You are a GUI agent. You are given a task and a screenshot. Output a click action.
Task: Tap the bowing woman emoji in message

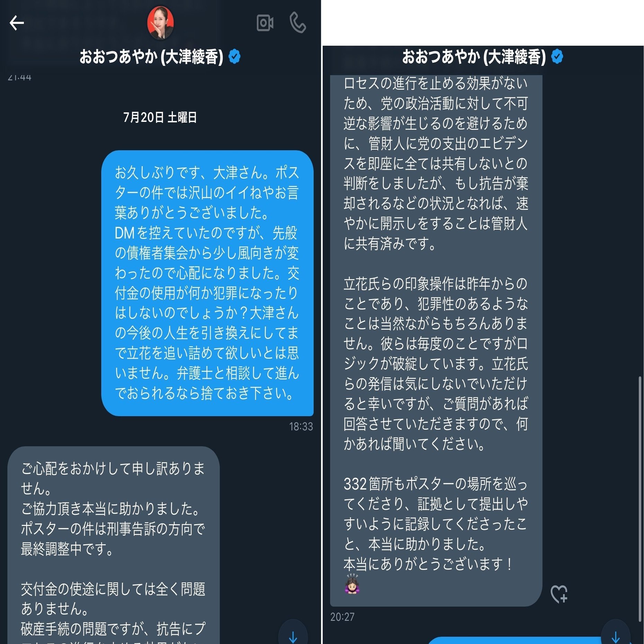click(352, 584)
